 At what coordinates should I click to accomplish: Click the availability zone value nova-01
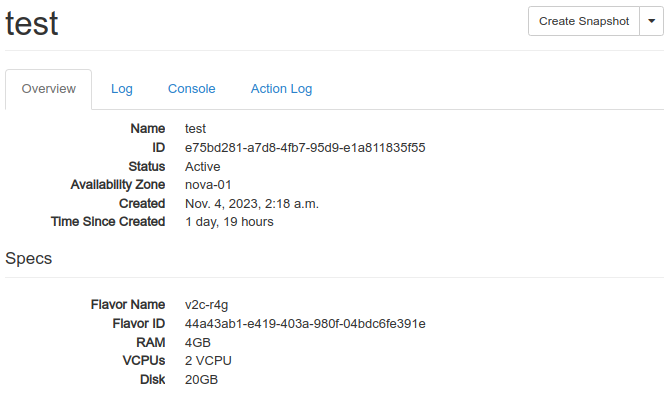[208, 185]
